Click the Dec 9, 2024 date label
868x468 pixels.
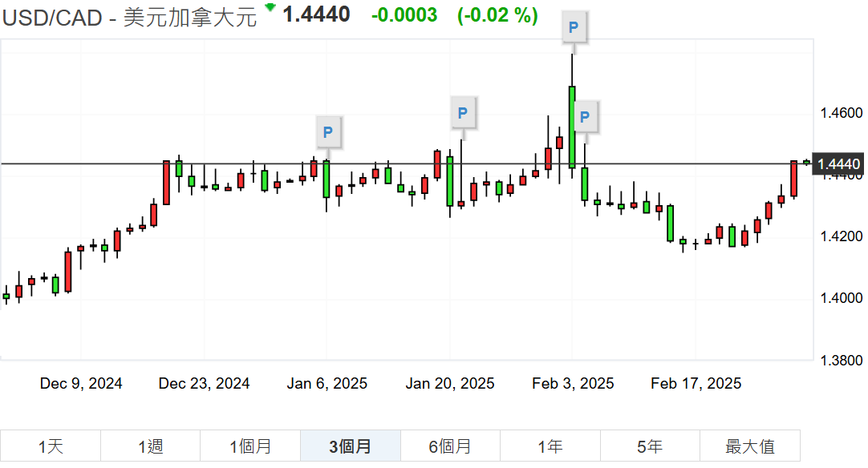[81, 383]
